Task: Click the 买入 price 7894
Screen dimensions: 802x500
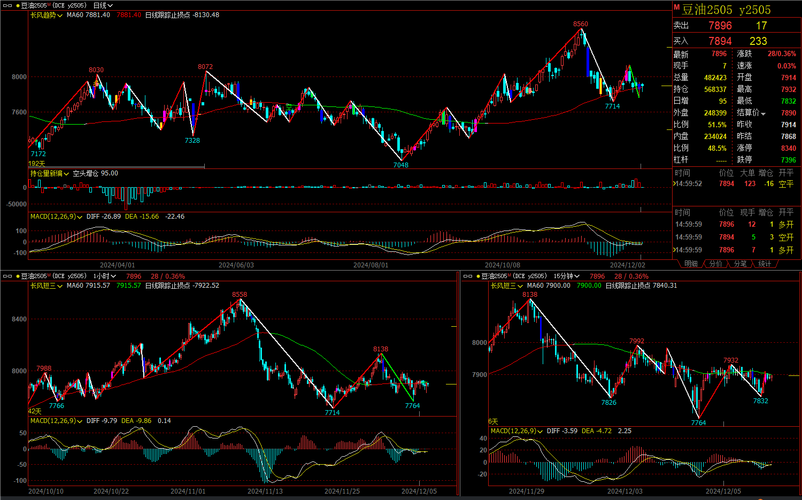Action: point(719,41)
